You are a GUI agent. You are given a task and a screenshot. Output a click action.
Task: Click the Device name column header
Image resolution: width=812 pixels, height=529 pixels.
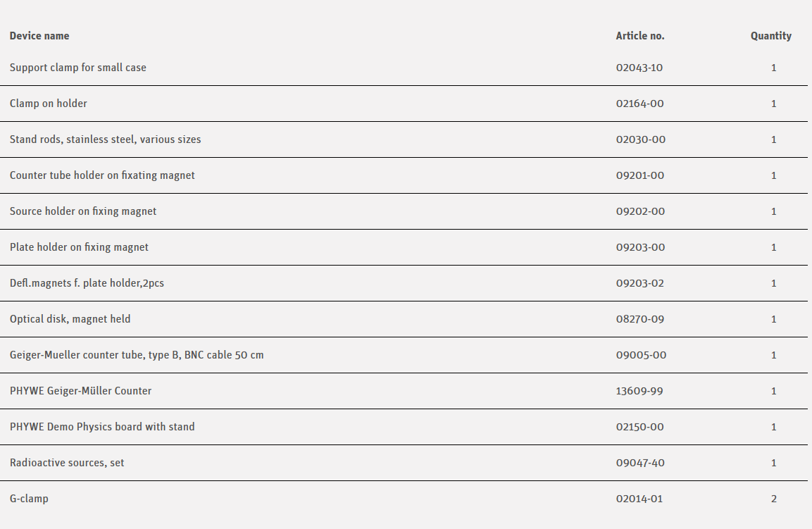coord(39,36)
